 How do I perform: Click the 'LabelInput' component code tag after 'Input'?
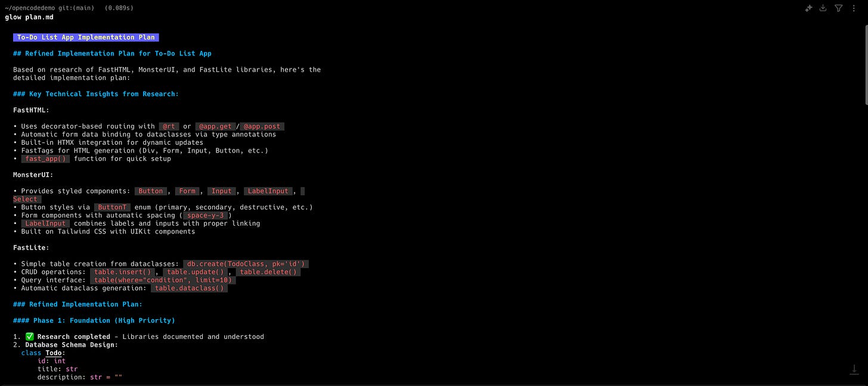pyautogui.click(x=268, y=191)
